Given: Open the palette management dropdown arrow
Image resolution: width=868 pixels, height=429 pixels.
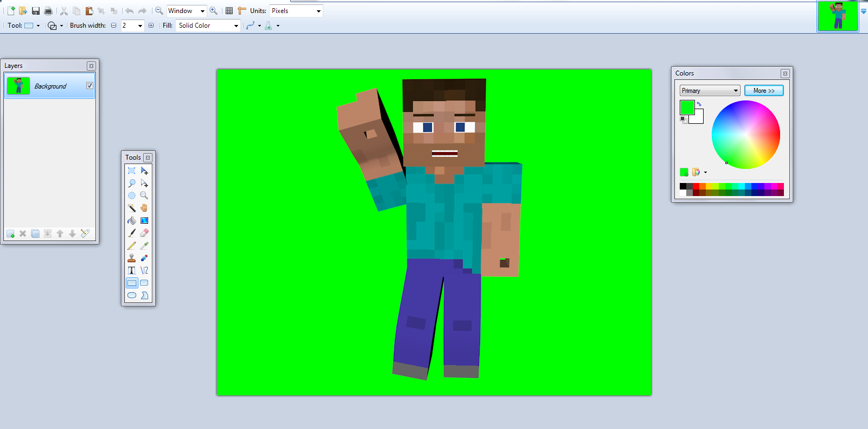Looking at the screenshot, I should tap(705, 173).
